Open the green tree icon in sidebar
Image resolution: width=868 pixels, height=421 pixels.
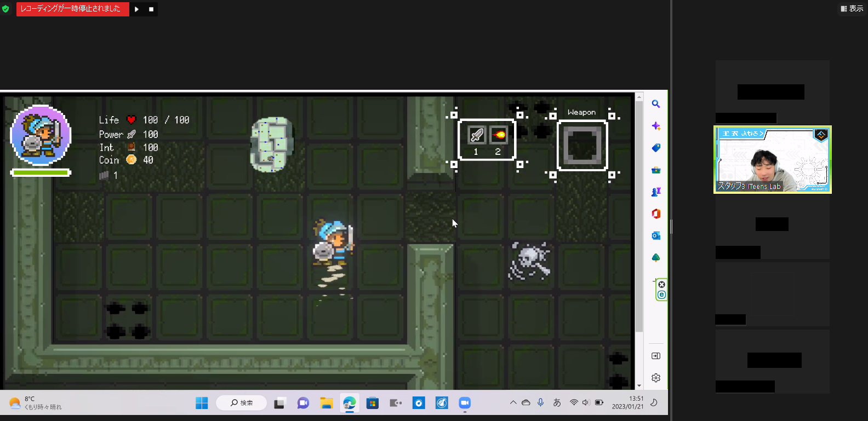coord(656,257)
